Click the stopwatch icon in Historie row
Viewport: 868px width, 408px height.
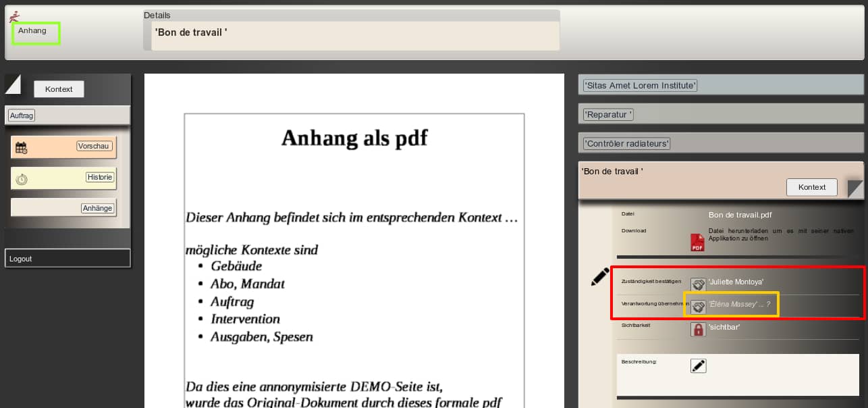pyautogui.click(x=22, y=179)
